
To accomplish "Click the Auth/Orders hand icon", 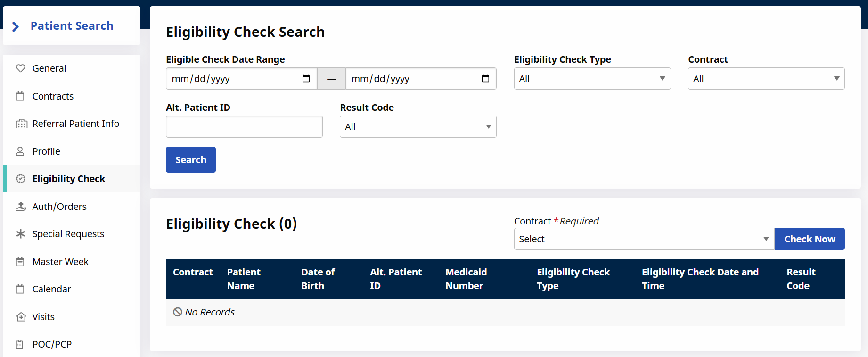I will 21,207.
